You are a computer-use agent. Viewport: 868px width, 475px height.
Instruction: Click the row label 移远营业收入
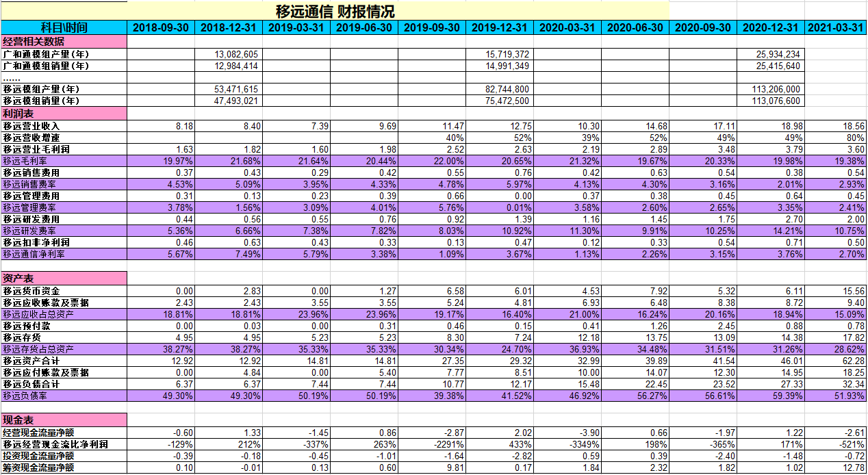[64, 126]
